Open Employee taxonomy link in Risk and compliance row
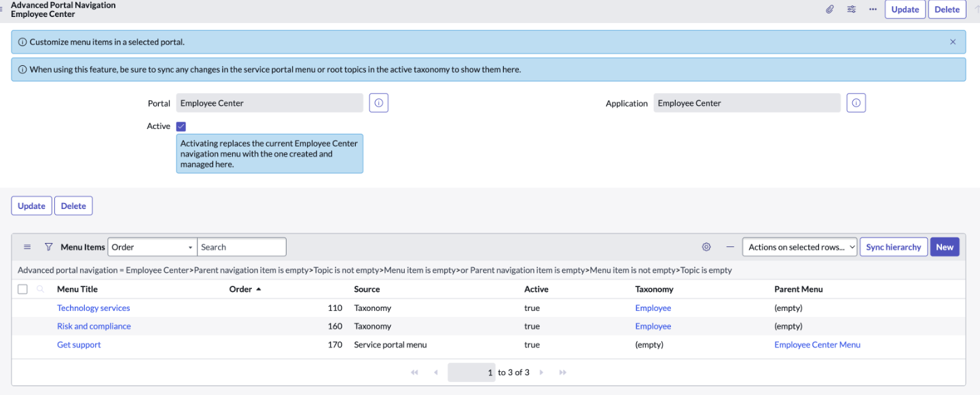 click(x=653, y=326)
